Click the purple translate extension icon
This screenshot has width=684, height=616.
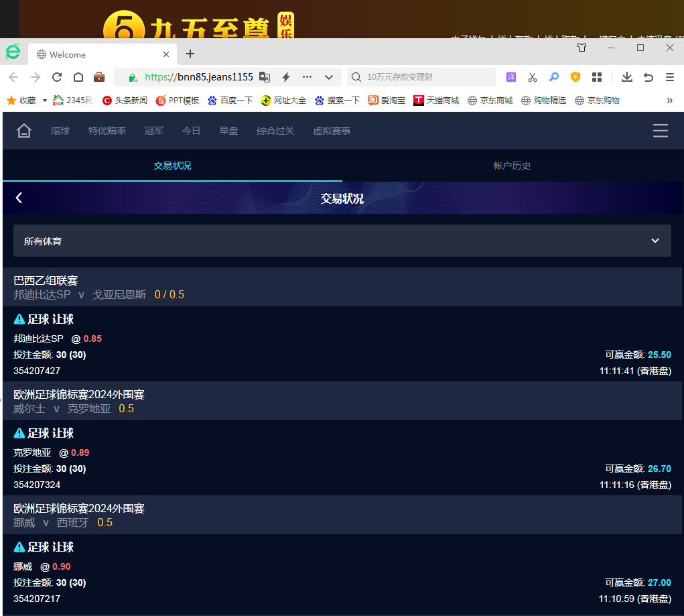(511, 77)
